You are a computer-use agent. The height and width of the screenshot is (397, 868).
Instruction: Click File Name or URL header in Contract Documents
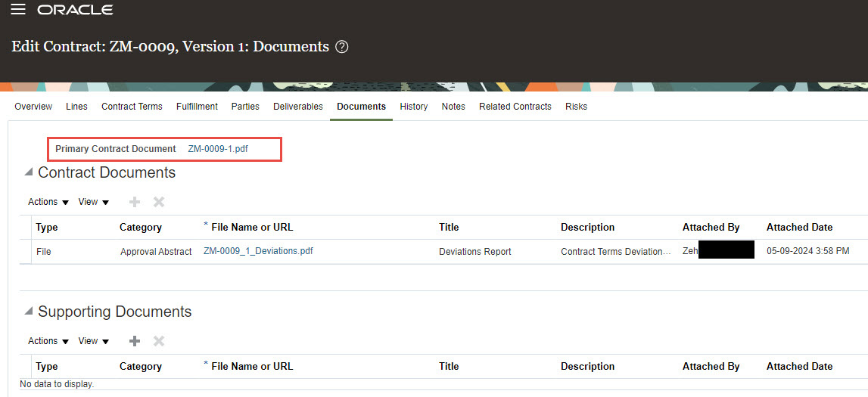[252, 228]
